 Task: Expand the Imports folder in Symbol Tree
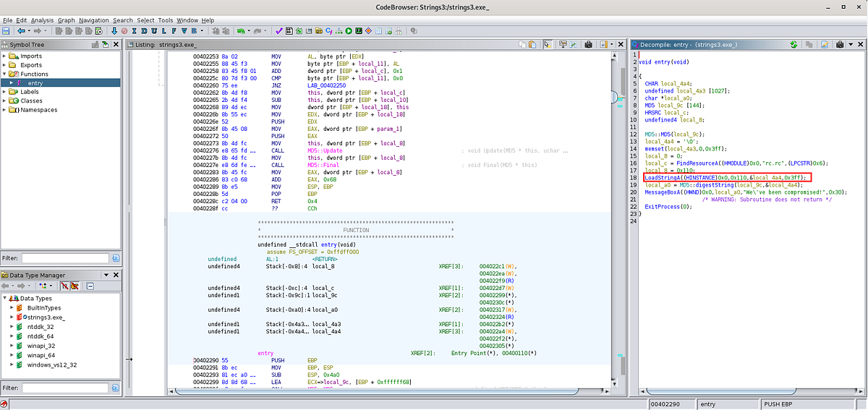click(x=4, y=56)
